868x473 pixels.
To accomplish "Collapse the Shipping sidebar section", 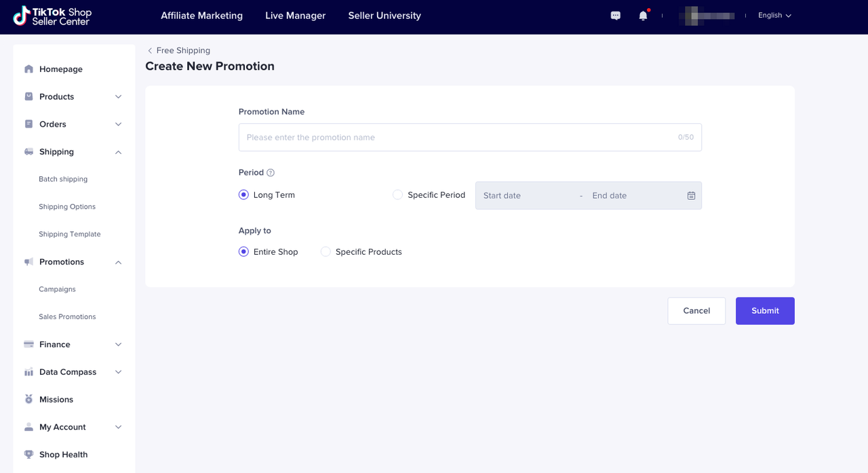I will pyautogui.click(x=118, y=152).
